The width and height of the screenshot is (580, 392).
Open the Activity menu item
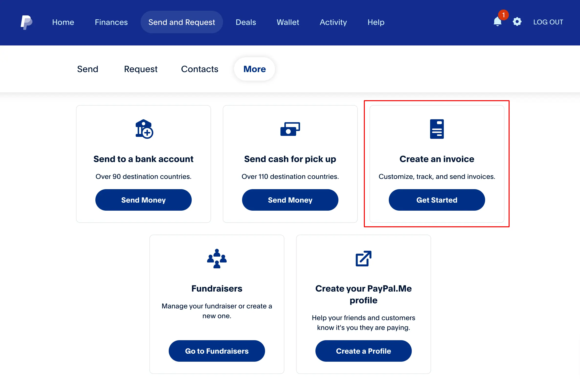tap(334, 22)
